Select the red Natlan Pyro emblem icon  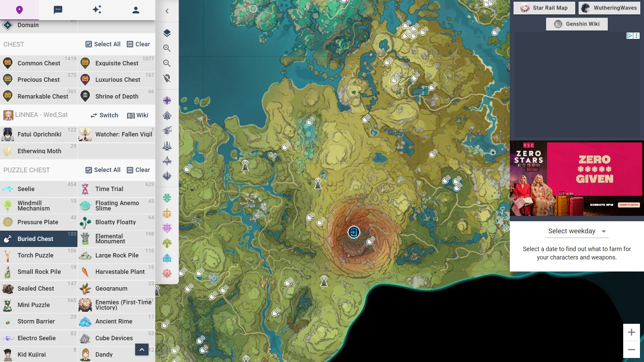click(167, 274)
